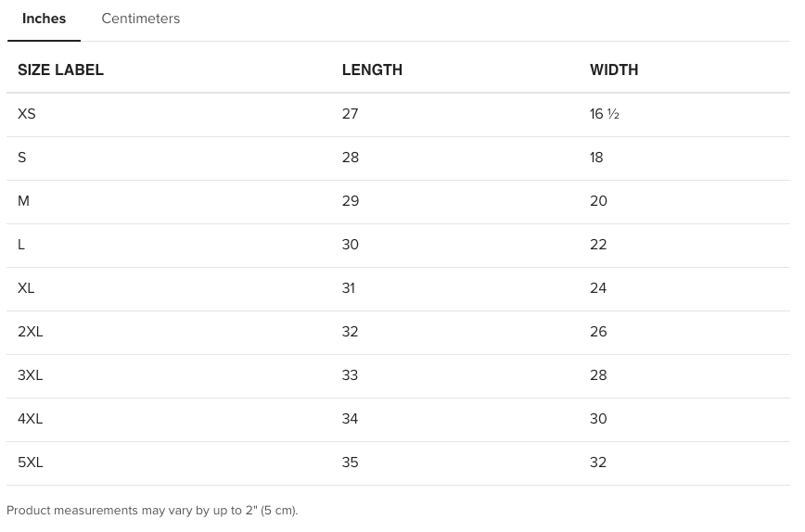Click the product measurements disclaimer text
This screenshot has height=532, width=805.
(x=152, y=511)
